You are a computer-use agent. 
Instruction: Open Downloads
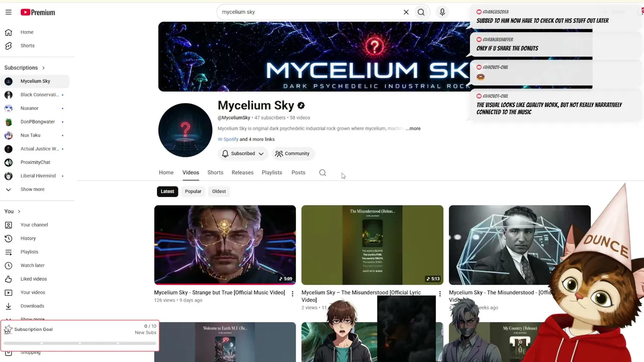35,306
